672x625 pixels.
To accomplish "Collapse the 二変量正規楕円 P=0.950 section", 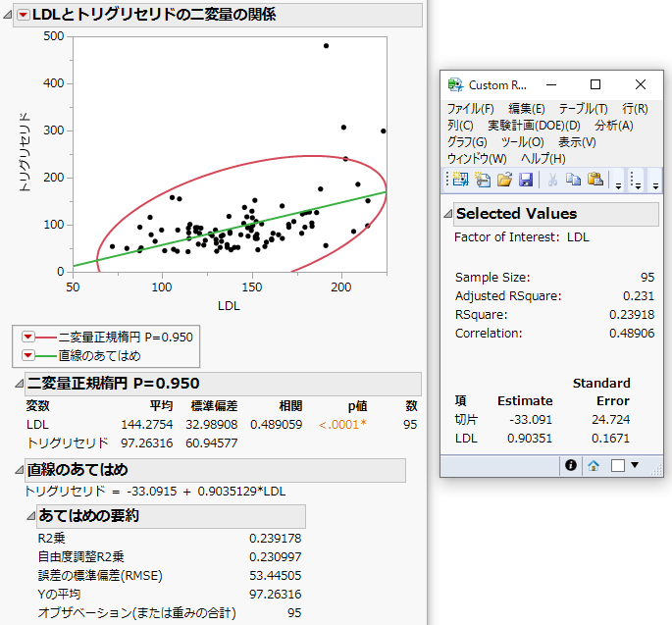I will click(x=19, y=384).
